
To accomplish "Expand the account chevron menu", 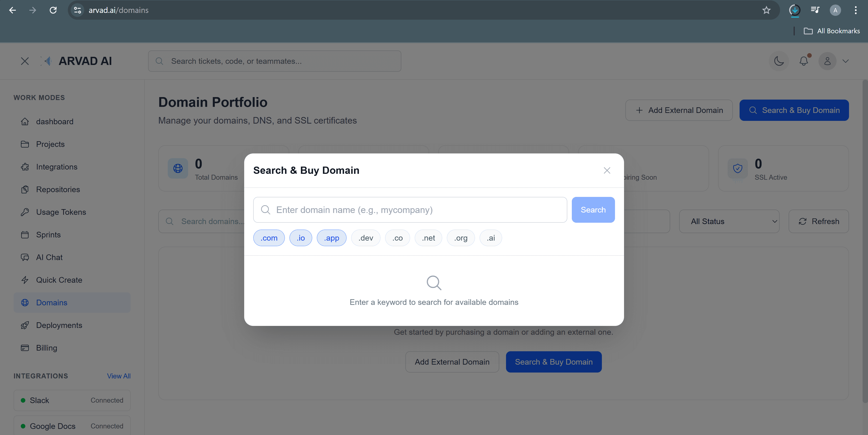I will coord(846,61).
